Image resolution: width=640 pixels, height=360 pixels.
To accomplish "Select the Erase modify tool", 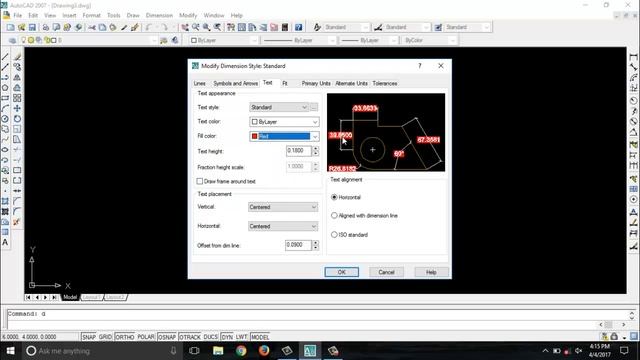I will click(x=17, y=56).
